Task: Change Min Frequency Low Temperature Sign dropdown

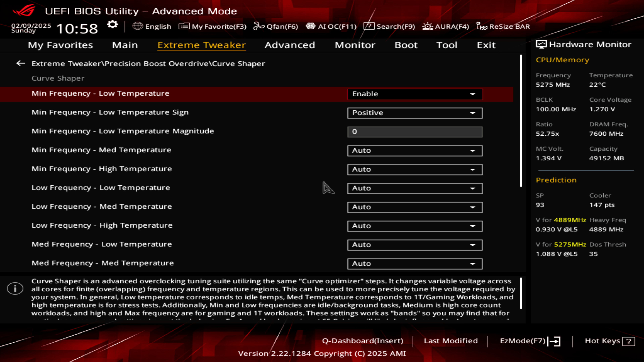Action: (x=414, y=112)
